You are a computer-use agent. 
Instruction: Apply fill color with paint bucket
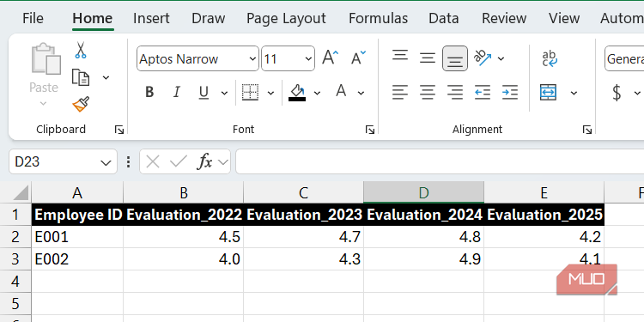tap(297, 93)
